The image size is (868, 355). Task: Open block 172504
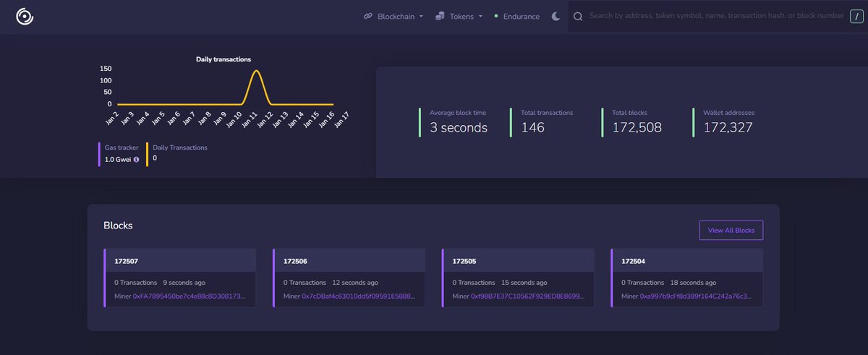(632, 261)
